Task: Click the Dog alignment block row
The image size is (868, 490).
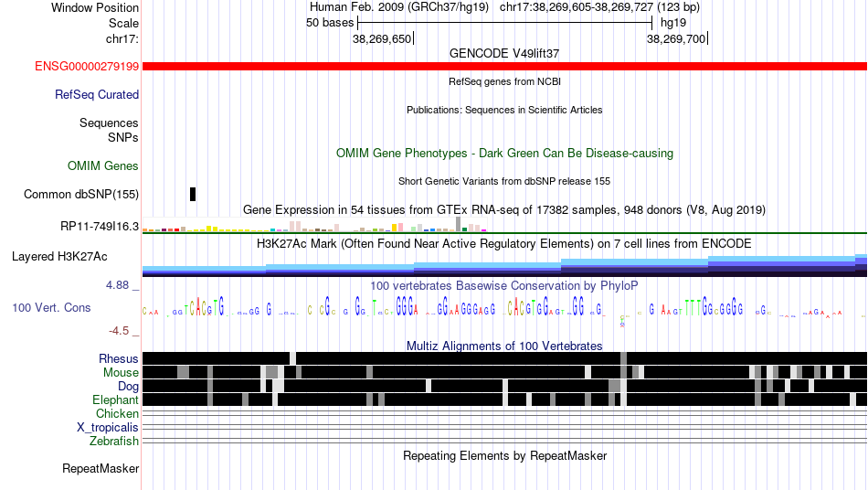Action: point(504,386)
